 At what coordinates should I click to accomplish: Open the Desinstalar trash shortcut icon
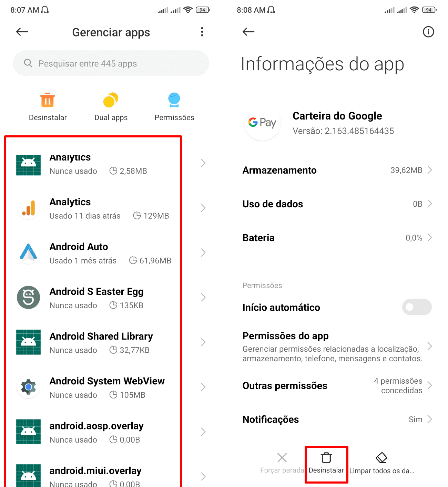[x=48, y=100]
